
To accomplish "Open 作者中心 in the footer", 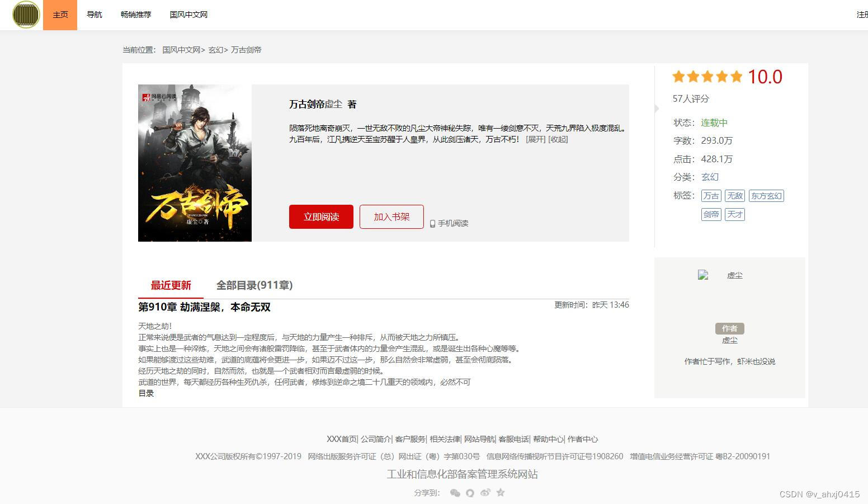I will (x=583, y=439).
